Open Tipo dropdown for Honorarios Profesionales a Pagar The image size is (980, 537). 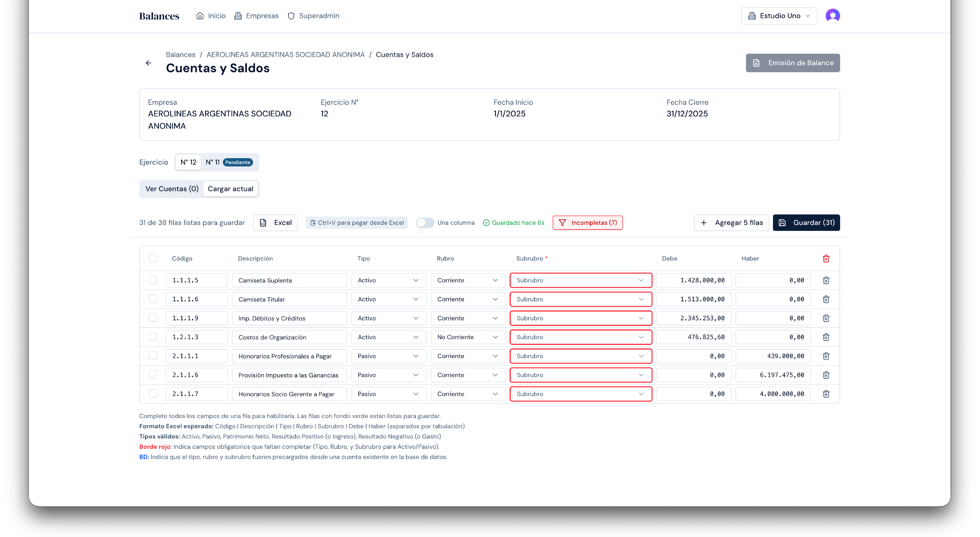[x=388, y=356]
